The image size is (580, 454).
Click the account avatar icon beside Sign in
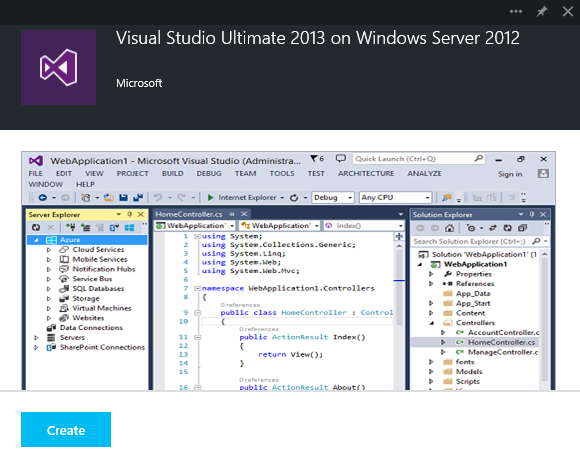pyautogui.click(x=543, y=174)
